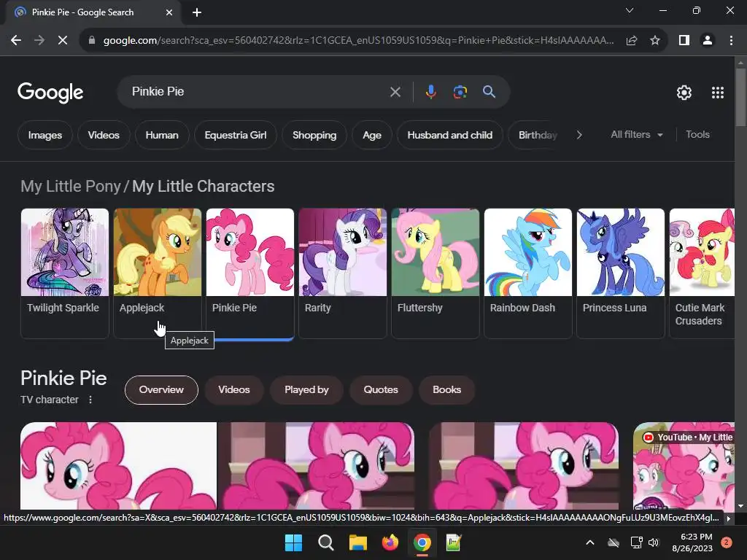Viewport: 747px width, 560px height.
Task: Open notification badge showing 2
Action: (727, 542)
